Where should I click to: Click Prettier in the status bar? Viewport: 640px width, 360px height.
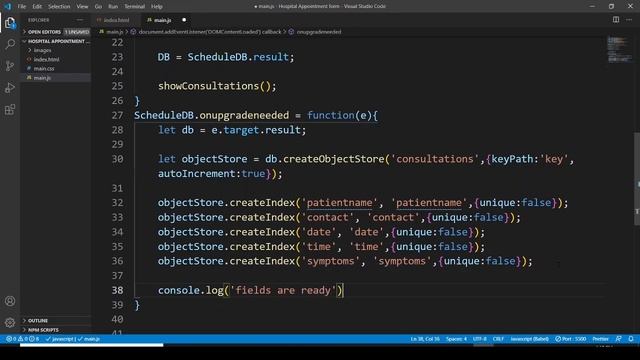click(x=600, y=339)
